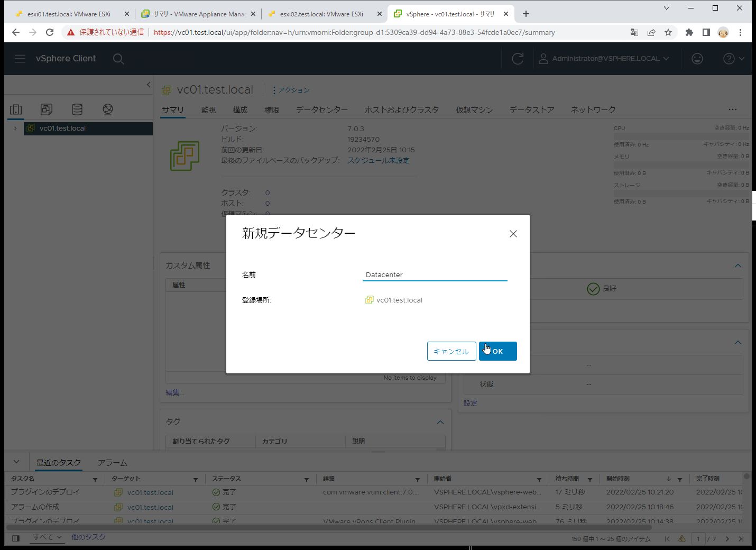Click the not-secure warning in address bar

click(105, 32)
